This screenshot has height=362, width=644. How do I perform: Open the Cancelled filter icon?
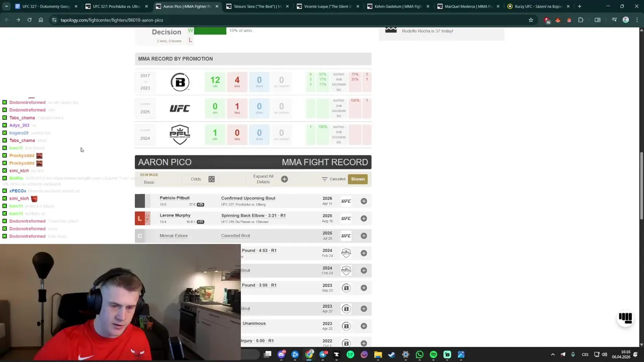[325, 179]
